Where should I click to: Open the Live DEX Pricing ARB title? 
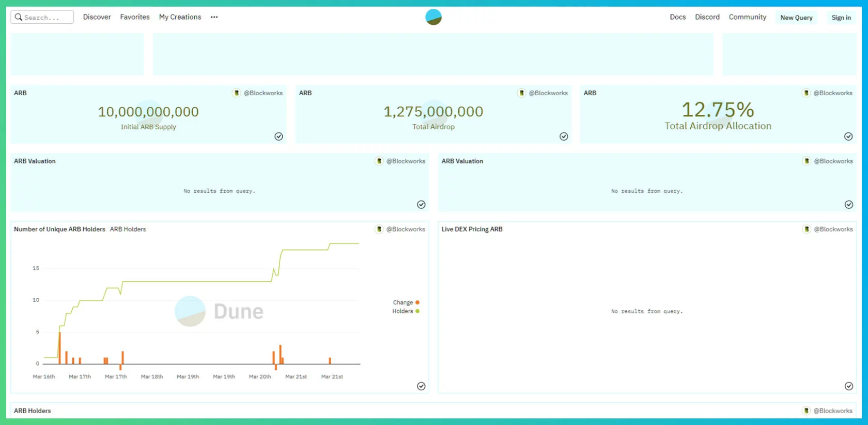tap(472, 230)
